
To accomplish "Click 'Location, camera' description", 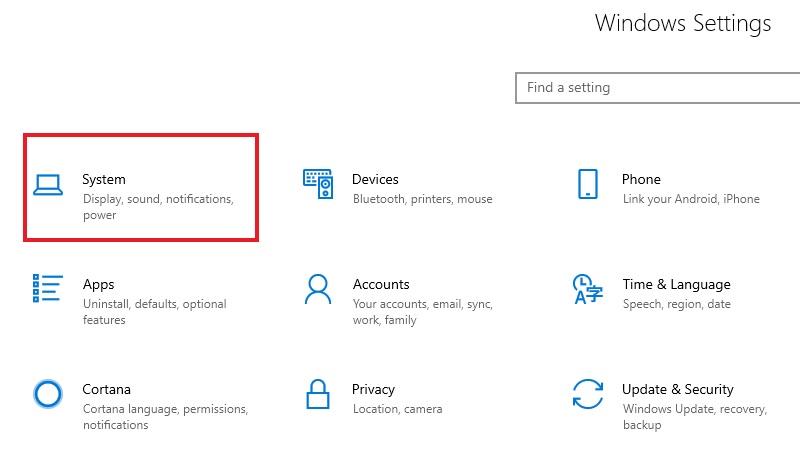I will pos(397,409).
